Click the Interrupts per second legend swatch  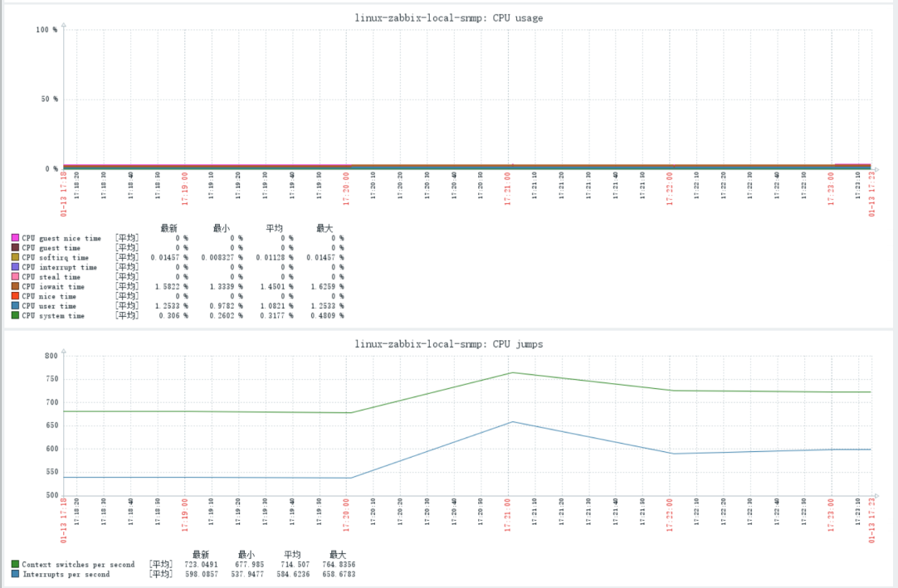coord(15,574)
